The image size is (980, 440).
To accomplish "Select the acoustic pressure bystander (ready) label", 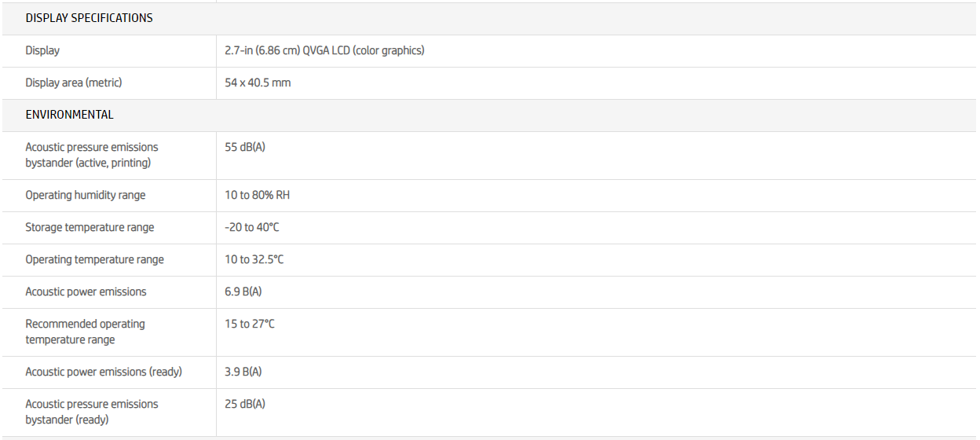I will 91,412.
